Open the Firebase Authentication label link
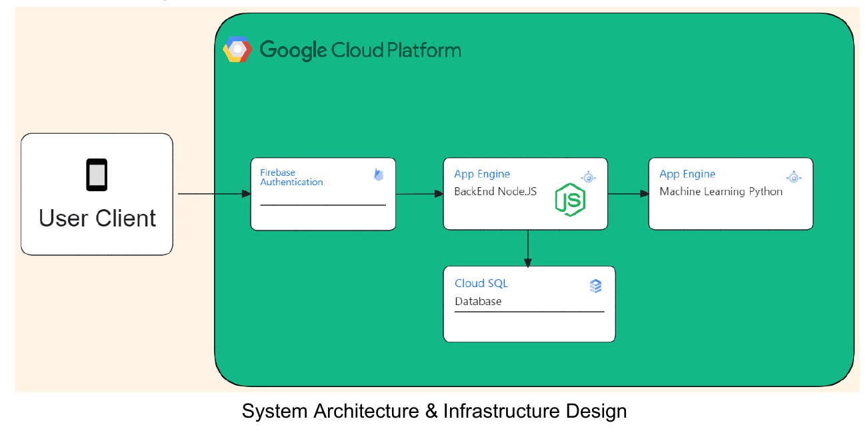The width and height of the screenshot is (868, 433). point(291,177)
